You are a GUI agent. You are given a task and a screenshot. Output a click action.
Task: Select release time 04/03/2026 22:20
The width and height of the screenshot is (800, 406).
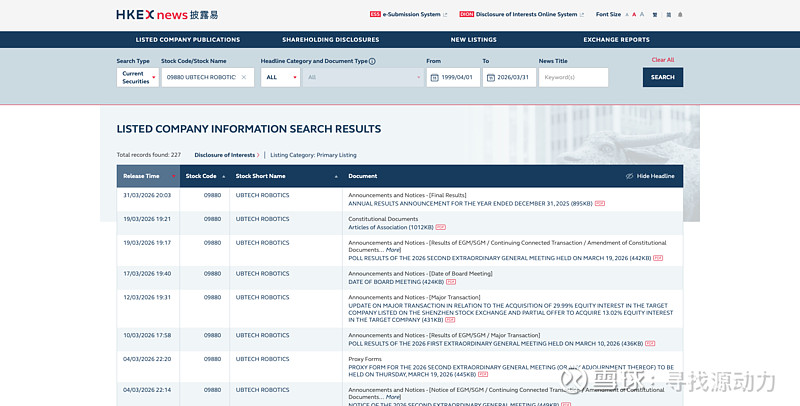[147, 359]
